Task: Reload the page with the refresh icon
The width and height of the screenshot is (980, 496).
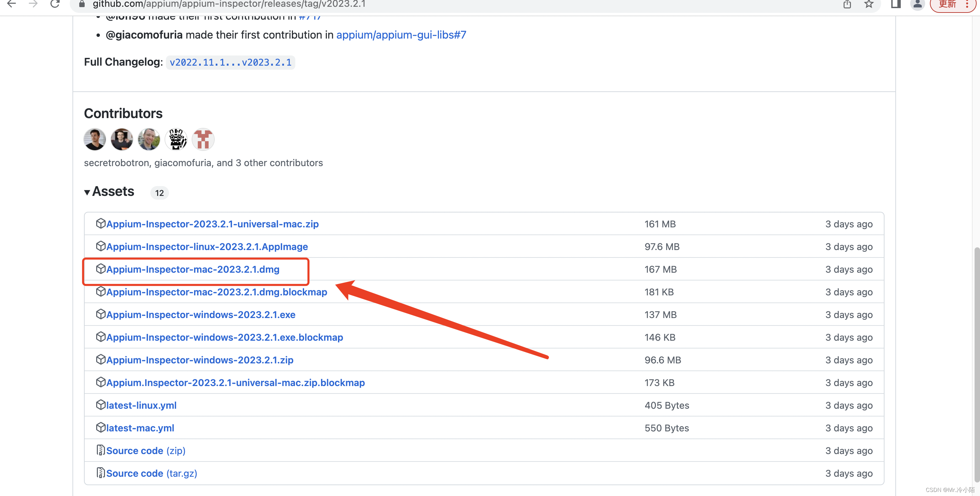Action: tap(55, 4)
